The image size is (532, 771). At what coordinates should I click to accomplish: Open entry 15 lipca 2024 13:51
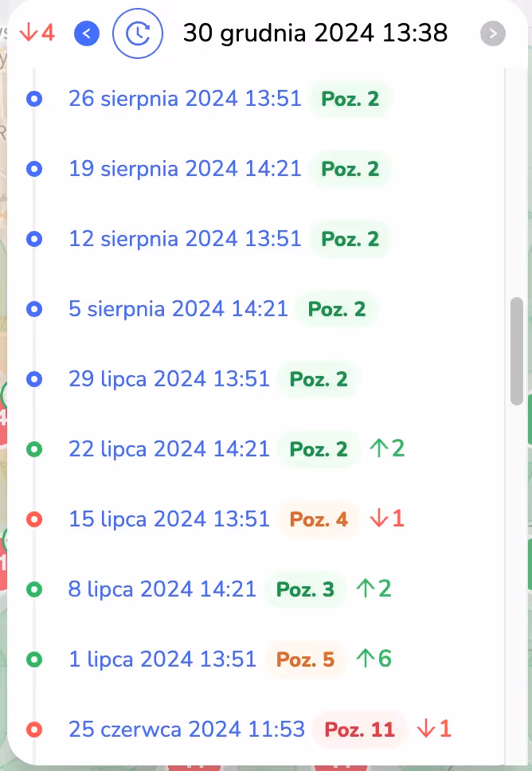pyautogui.click(x=169, y=519)
